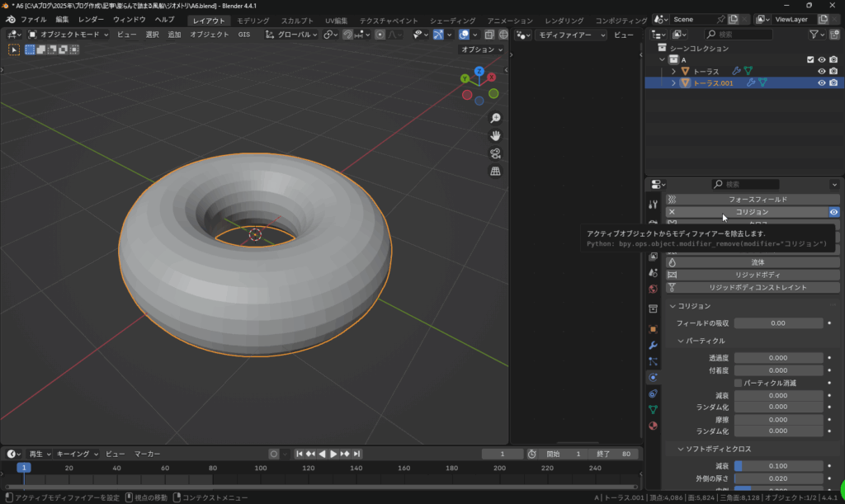845x504 pixels.
Task: Open the レンダー menu
Action: [91, 20]
